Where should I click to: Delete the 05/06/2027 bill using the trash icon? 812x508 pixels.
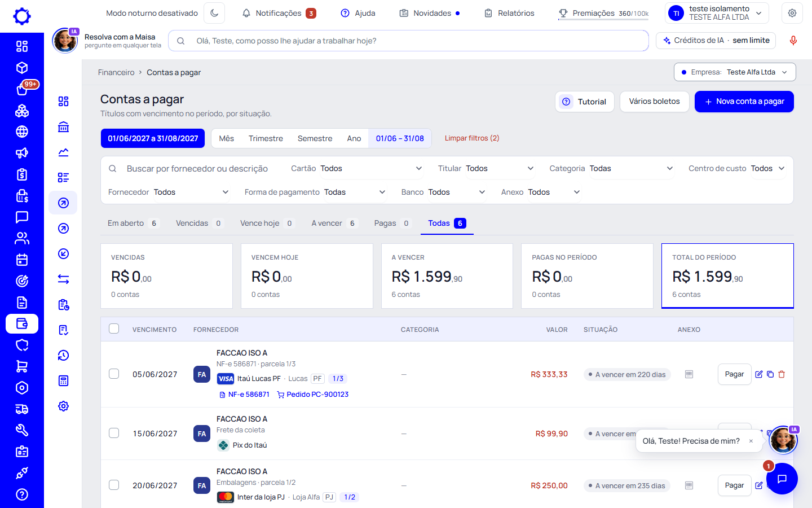coord(782,374)
